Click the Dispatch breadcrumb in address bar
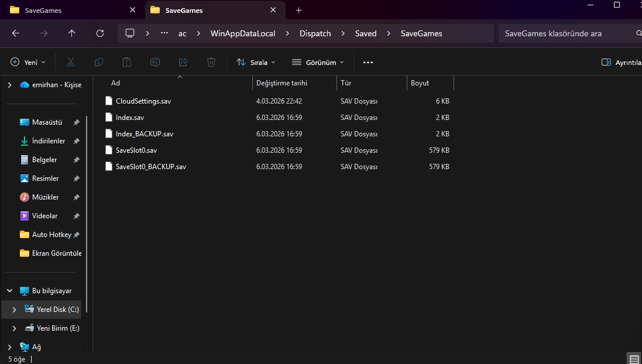 [315, 33]
